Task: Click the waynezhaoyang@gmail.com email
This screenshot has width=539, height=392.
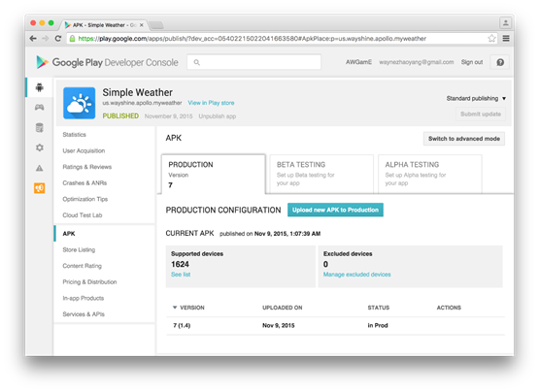Action: click(417, 62)
